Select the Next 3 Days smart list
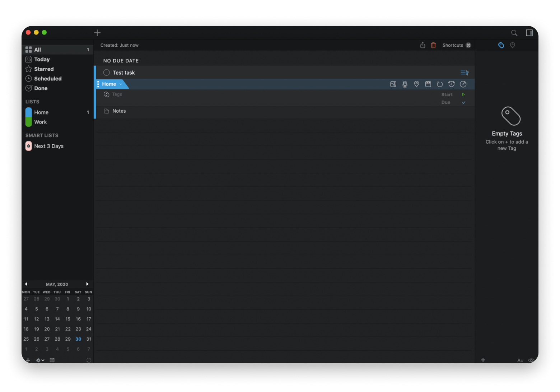Viewport: 560px width, 392px height. tap(48, 146)
